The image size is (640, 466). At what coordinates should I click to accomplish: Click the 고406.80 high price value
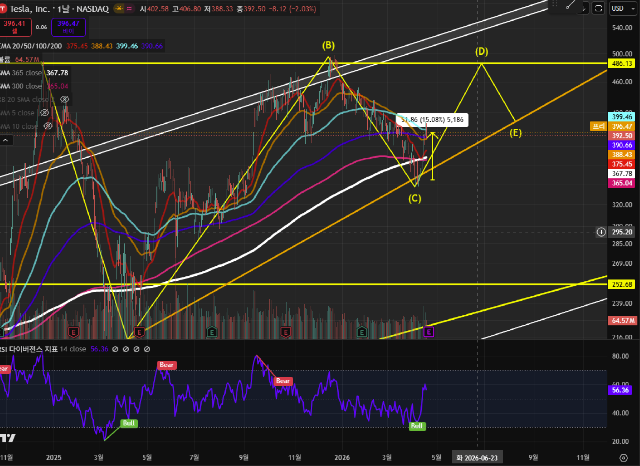tap(186, 9)
